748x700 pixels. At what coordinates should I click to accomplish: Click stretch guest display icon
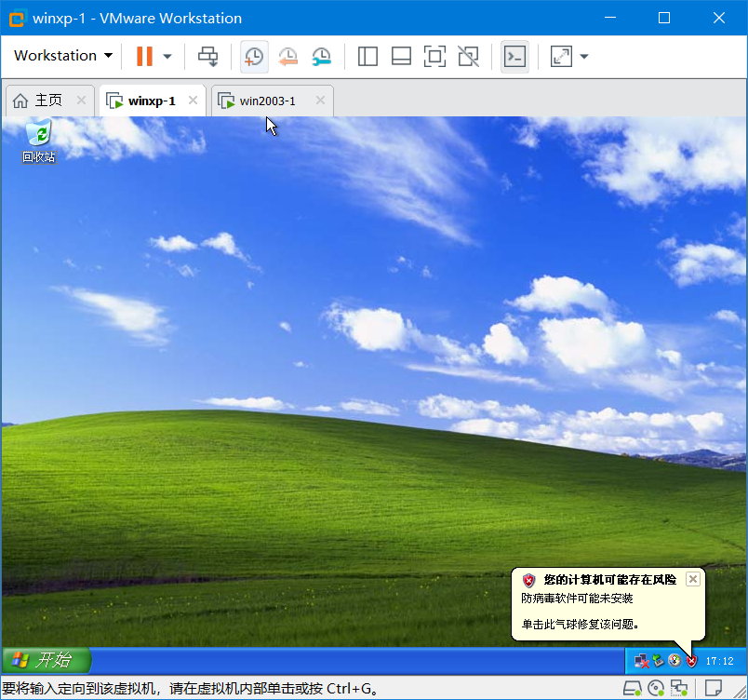point(562,56)
